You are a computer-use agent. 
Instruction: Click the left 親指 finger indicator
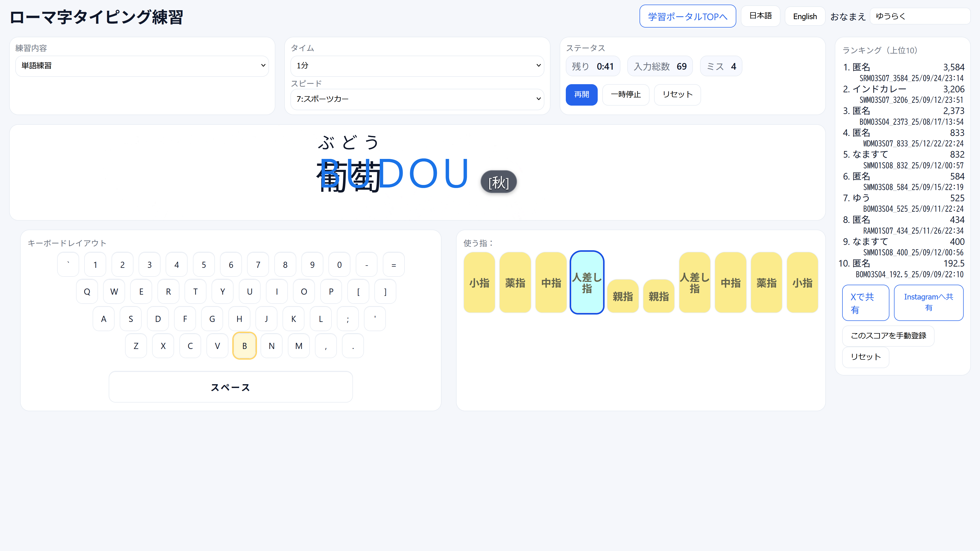(x=622, y=296)
